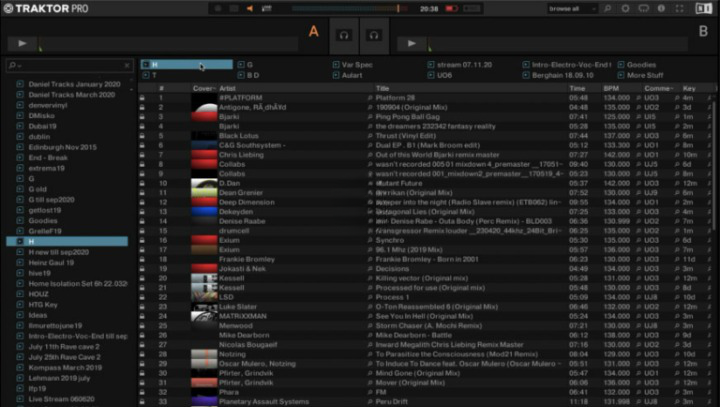
Task: Sort by the BPM column header
Action: [x=611, y=88]
